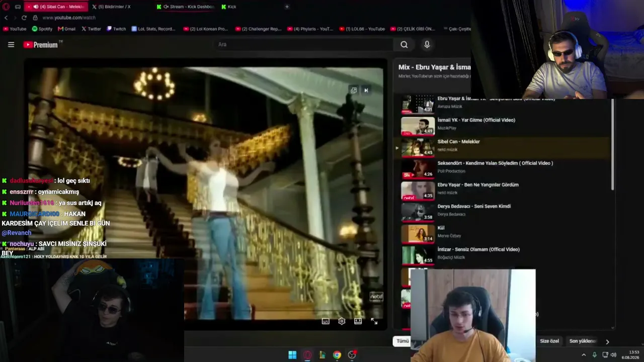This screenshot has width=644, height=362.
Task: Click the MAURO ICARDI99 chat username
Action: tap(34, 214)
